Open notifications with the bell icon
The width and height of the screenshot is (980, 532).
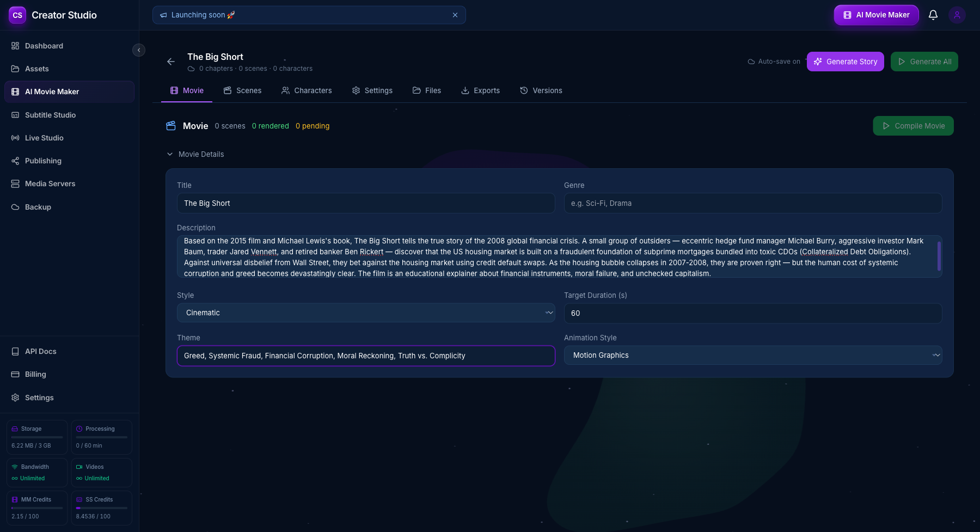[933, 15]
